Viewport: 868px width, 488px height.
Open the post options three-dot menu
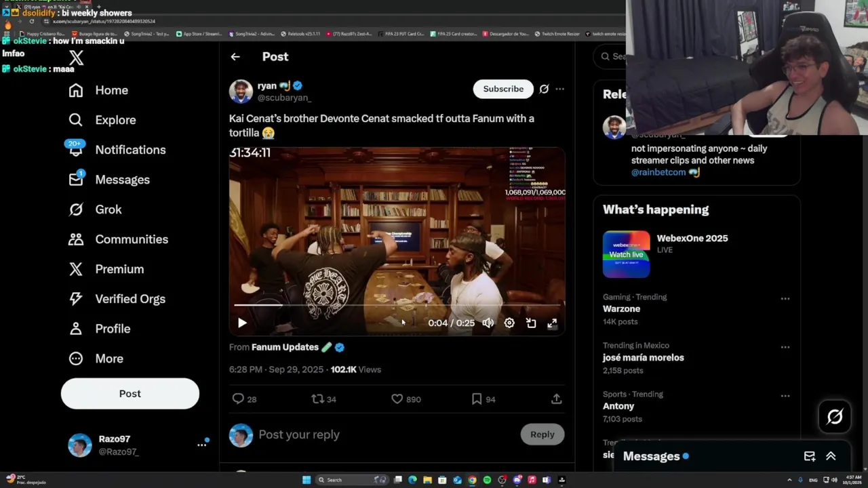559,89
